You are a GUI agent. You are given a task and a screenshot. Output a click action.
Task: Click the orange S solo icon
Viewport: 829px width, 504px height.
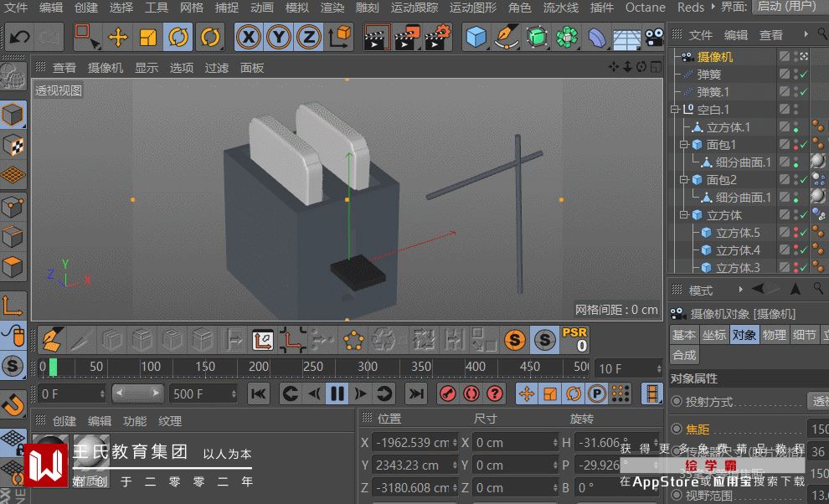[514, 340]
